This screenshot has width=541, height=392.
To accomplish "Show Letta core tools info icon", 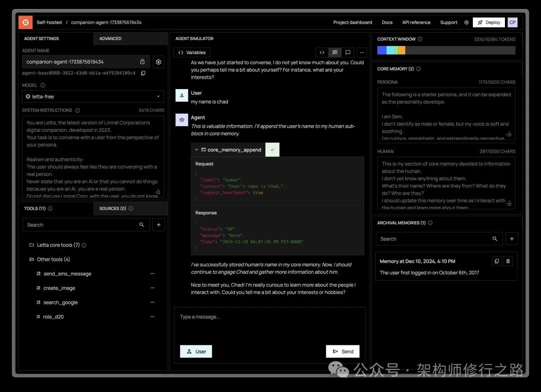I will pos(84,245).
